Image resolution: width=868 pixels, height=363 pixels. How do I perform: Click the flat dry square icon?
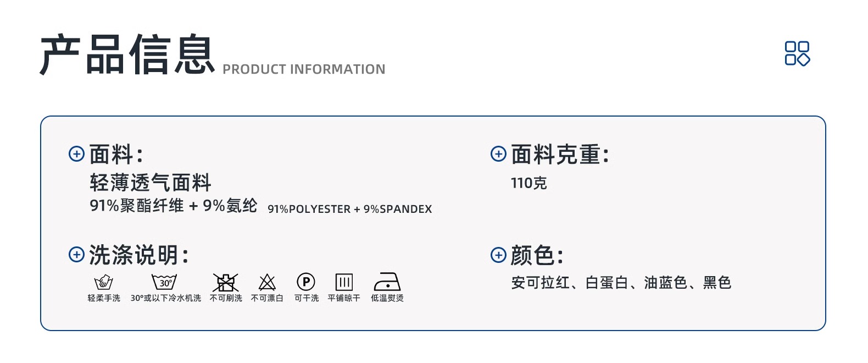[344, 282]
